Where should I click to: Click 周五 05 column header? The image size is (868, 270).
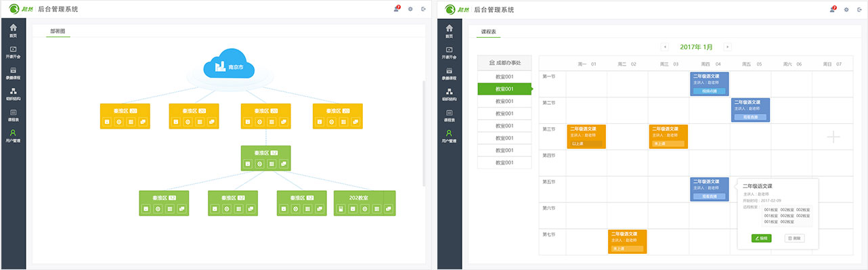click(752, 64)
